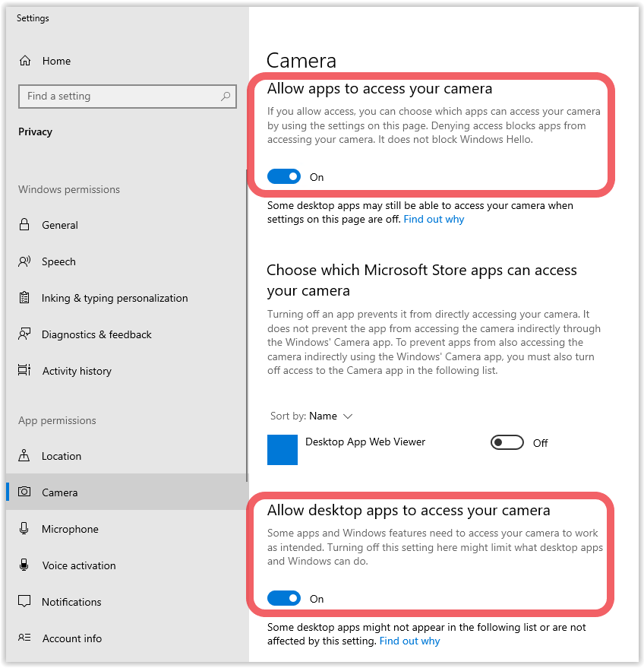Screen dimensions: 644x668
Task: Click Find out why link at bottom
Action: (409, 641)
